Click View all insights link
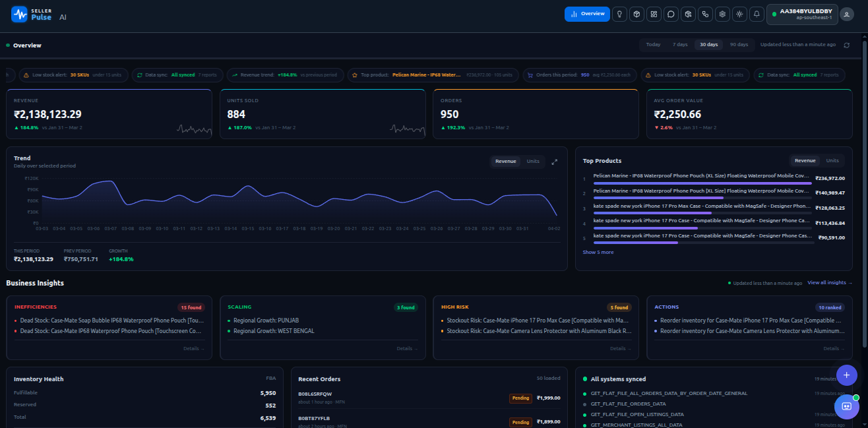The image size is (868, 428). click(x=830, y=283)
